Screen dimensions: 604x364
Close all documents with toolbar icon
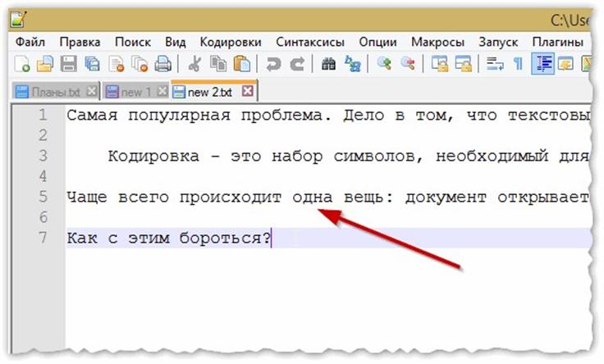pyautogui.click(x=140, y=64)
